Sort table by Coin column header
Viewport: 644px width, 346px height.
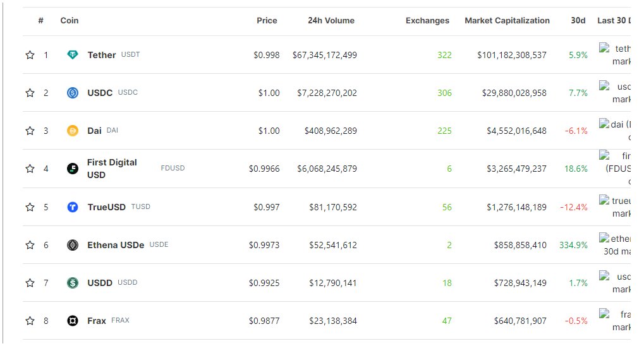(x=70, y=21)
